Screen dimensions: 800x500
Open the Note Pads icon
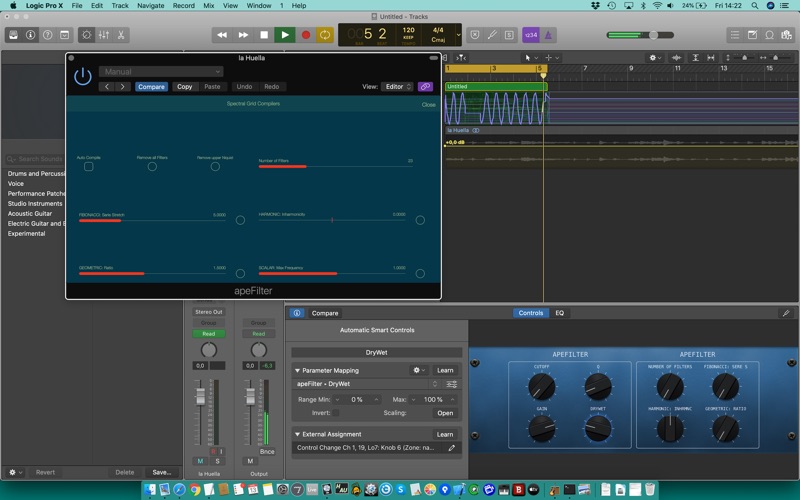click(x=752, y=35)
